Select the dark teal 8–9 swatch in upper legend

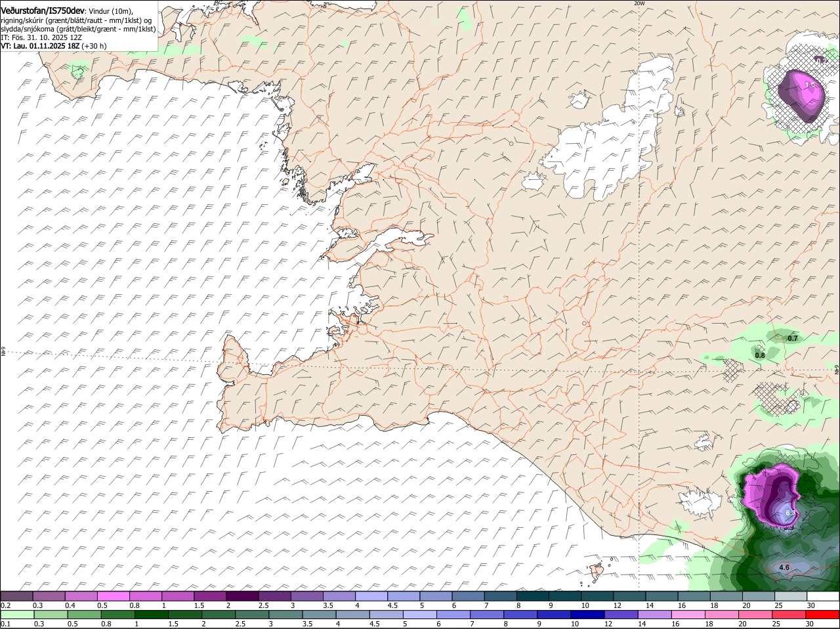[x=534, y=596]
